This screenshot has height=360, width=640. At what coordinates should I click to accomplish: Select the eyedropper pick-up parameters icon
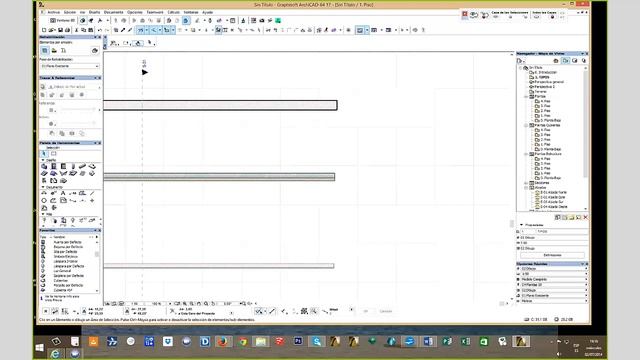(x=123, y=30)
